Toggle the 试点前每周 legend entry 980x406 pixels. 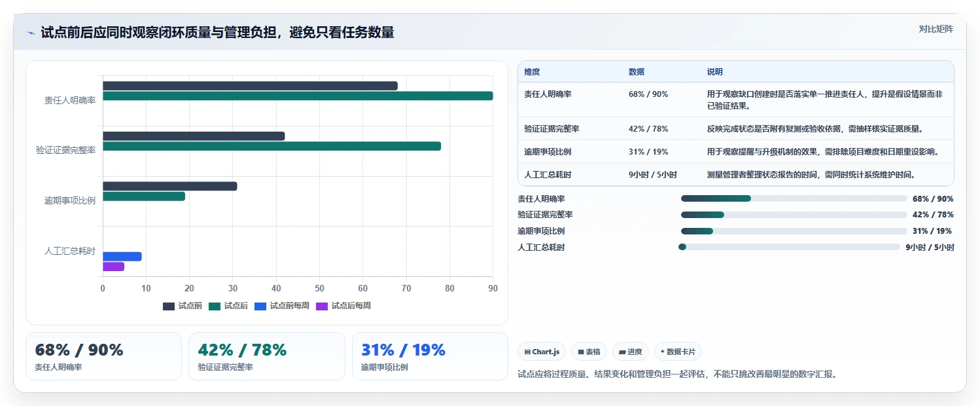282,306
